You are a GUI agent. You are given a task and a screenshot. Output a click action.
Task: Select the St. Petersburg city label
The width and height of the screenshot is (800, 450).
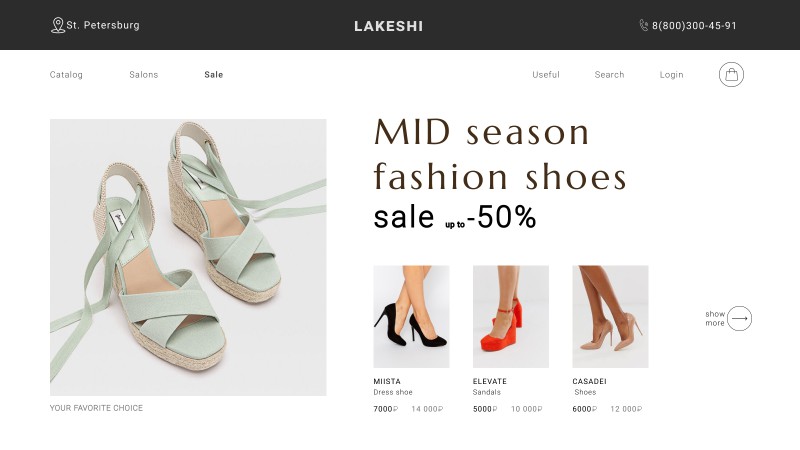point(103,25)
